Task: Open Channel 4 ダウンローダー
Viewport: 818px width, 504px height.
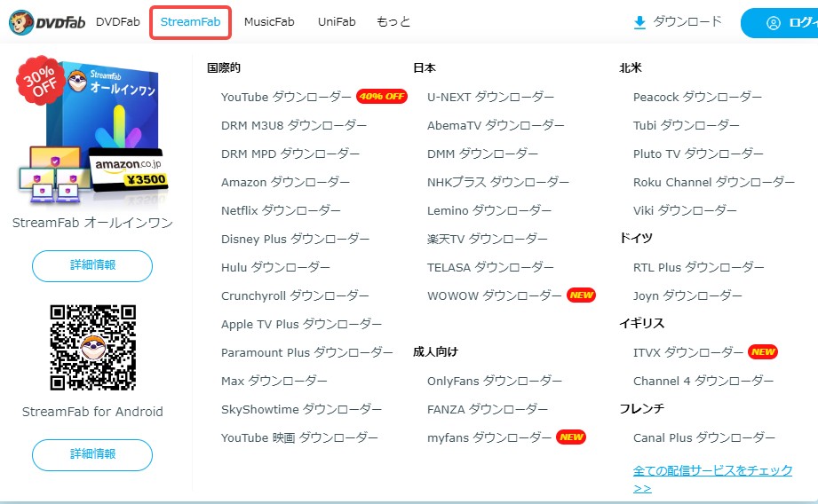Action: coord(703,381)
